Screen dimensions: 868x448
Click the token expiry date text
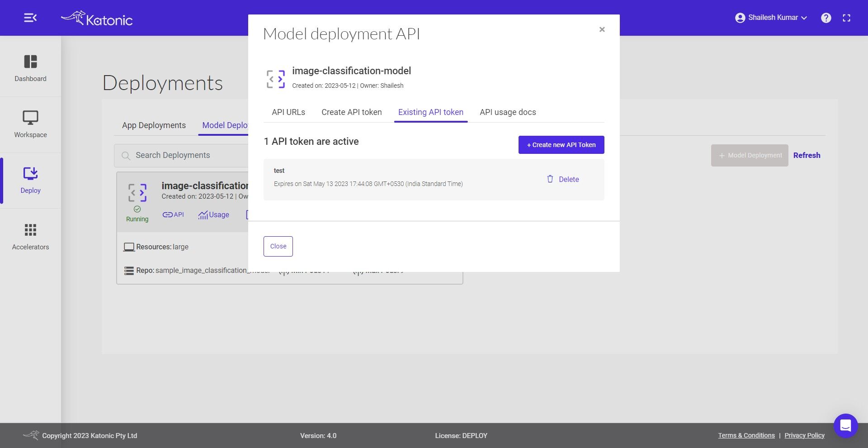click(368, 184)
